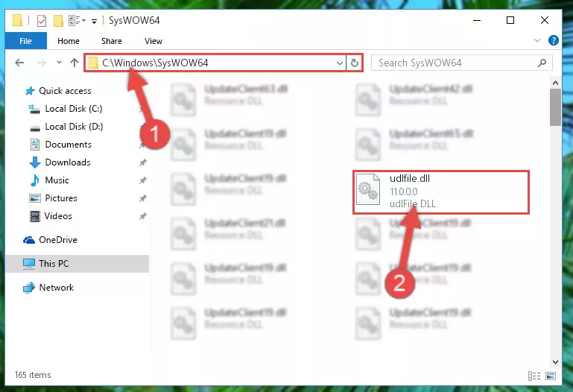The height and width of the screenshot is (392, 573).
Task: Open the Share ribbon tab
Action: pos(112,41)
